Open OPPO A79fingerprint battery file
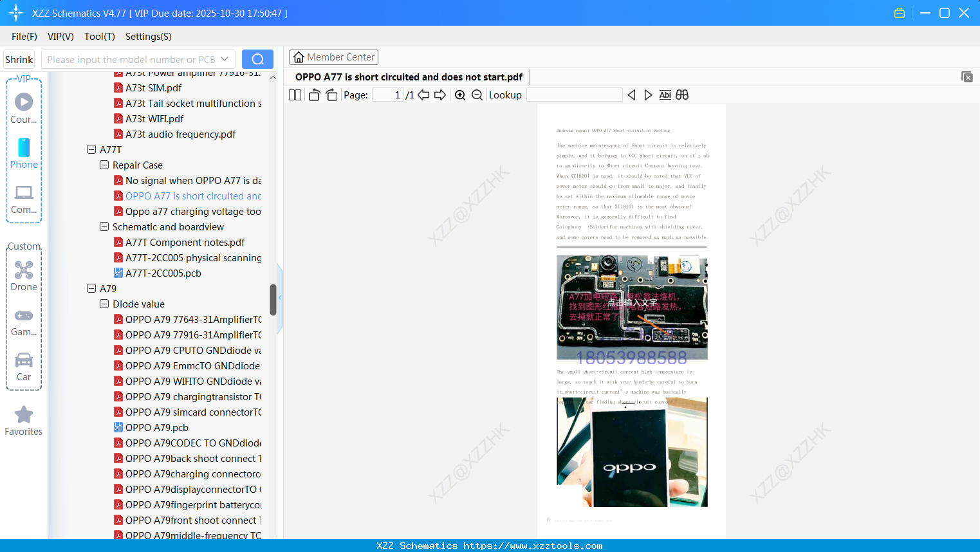Image resolution: width=980 pixels, height=552 pixels. tap(187, 505)
